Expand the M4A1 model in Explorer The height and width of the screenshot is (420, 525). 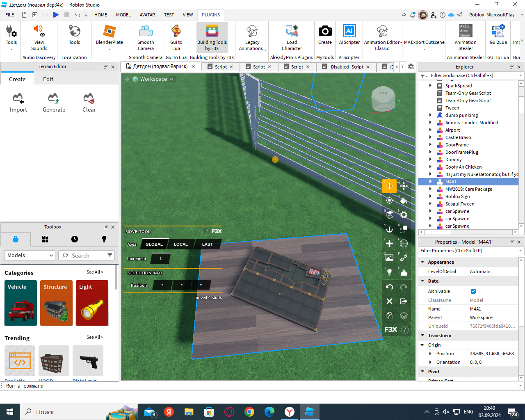(x=430, y=182)
